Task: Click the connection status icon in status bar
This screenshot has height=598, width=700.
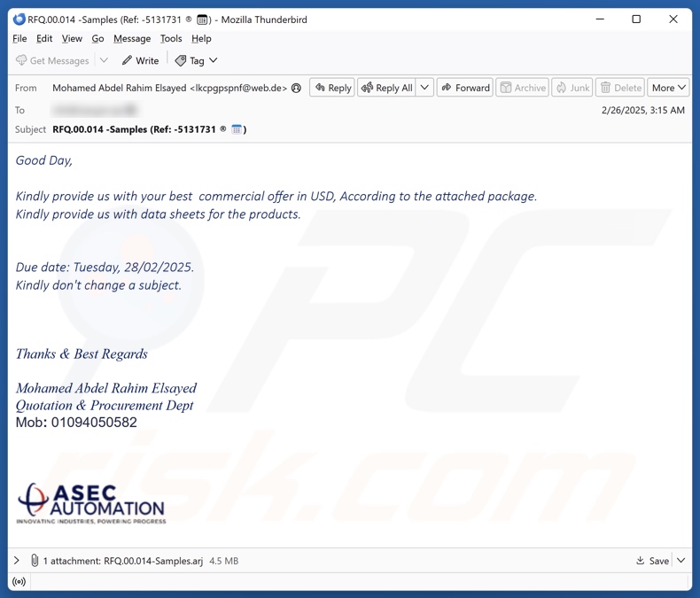Action: [x=19, y=582]
